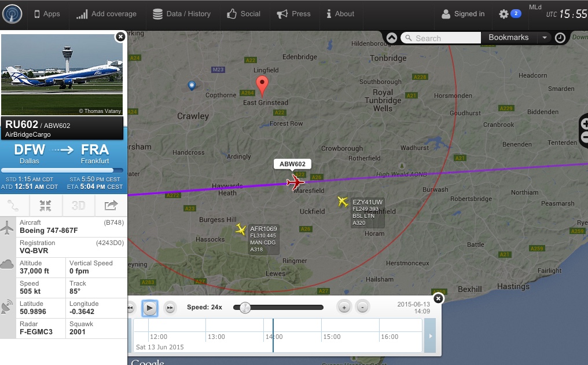Open the About menu
The height and width of the screenshot is (365, 588).
pyautogui.click(x=340, y=14)
